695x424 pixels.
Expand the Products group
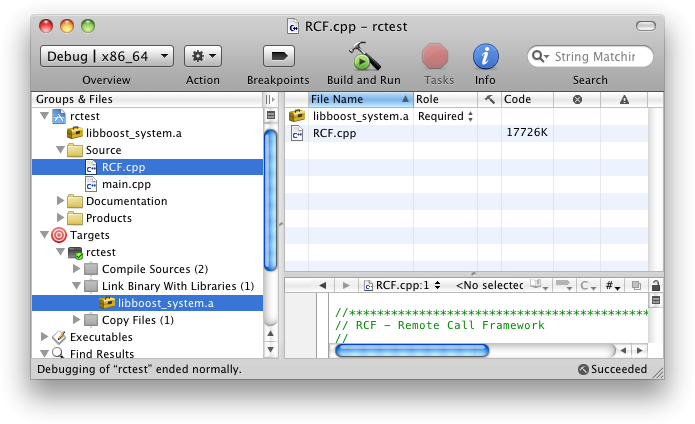tap(60, 218)
